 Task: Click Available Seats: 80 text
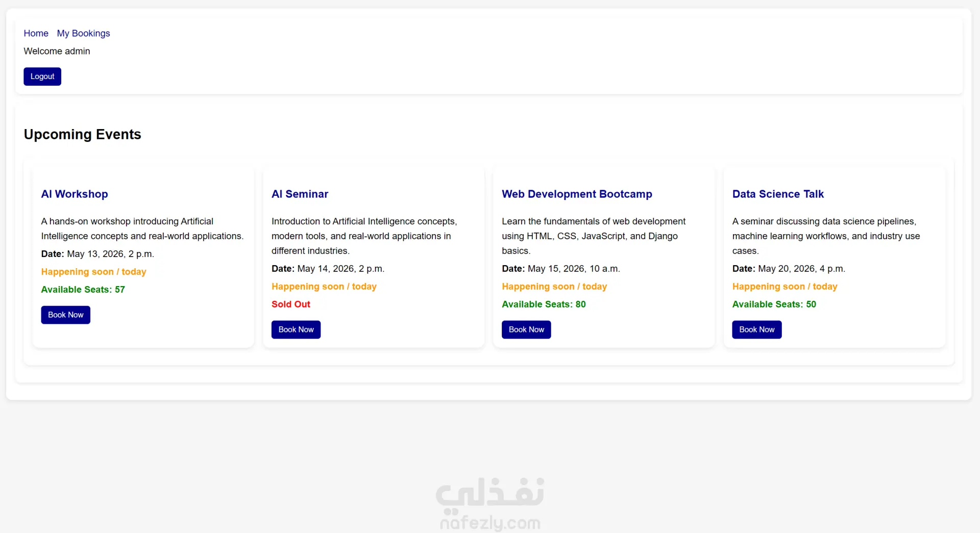[x=544, y=304]
